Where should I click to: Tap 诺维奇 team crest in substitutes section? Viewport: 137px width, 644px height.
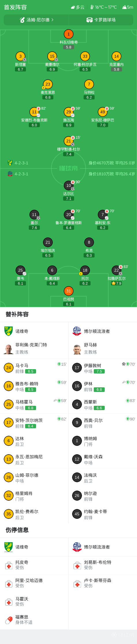(9, 331)
